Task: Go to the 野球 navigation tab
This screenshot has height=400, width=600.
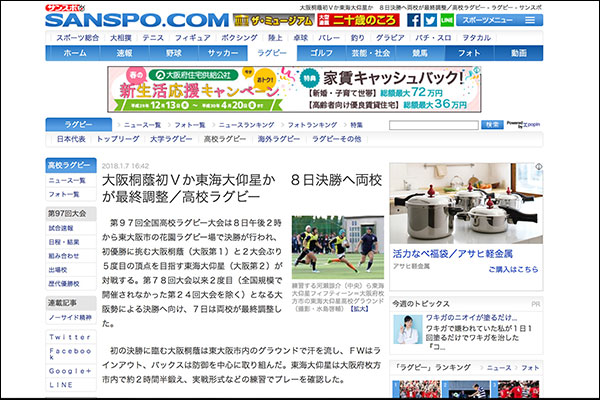Action: point(173,52)
